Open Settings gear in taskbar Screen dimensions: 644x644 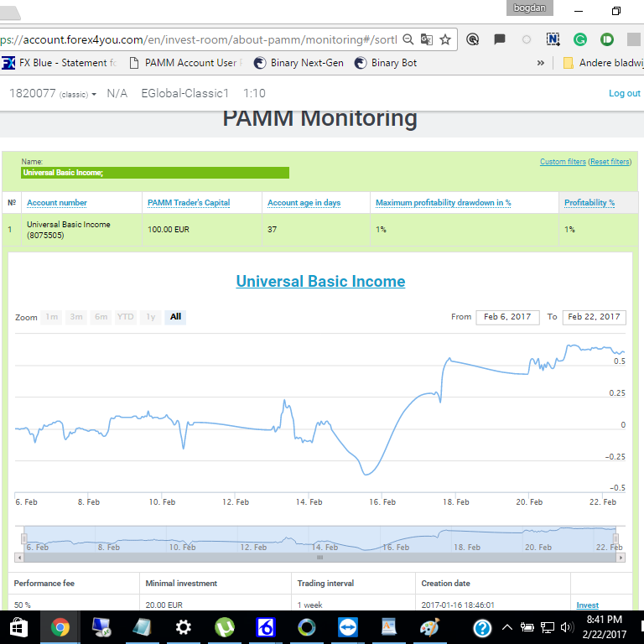(183, 627)
